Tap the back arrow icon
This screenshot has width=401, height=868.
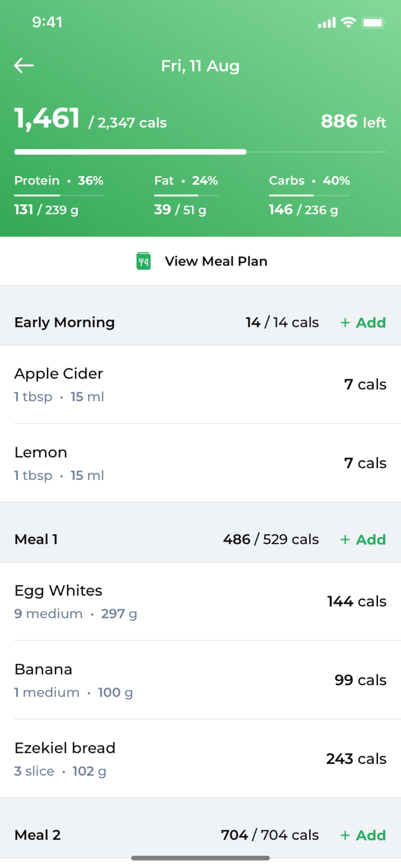click(x=24, y=66)
